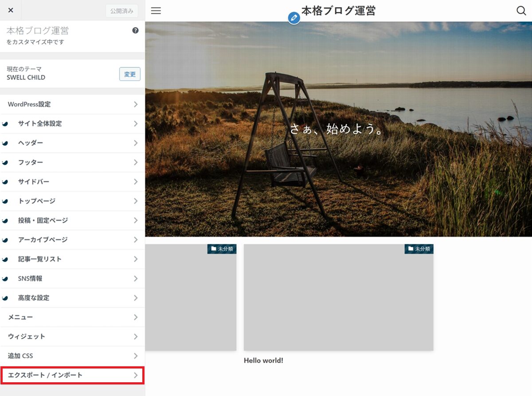Click the blue pencil edit shortcut
This screenshot has width=532, height=396.
pos(293,18)
